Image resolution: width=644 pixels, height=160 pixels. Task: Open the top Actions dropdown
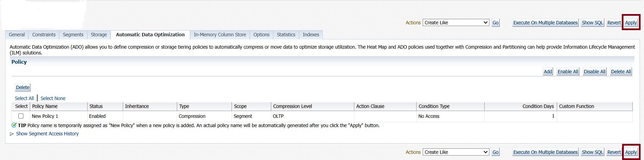[456, 23]
